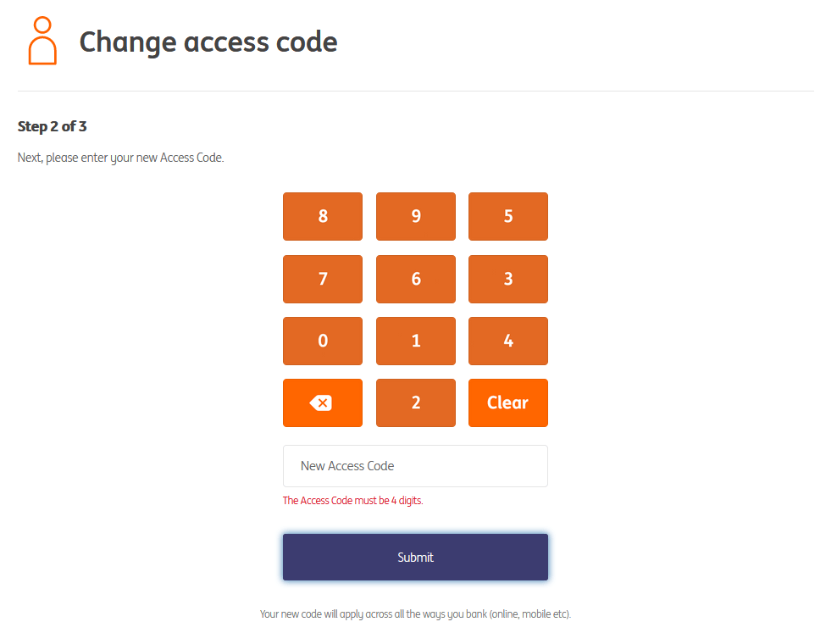Tap digit 5 on the keypad

tap(507, 217)
